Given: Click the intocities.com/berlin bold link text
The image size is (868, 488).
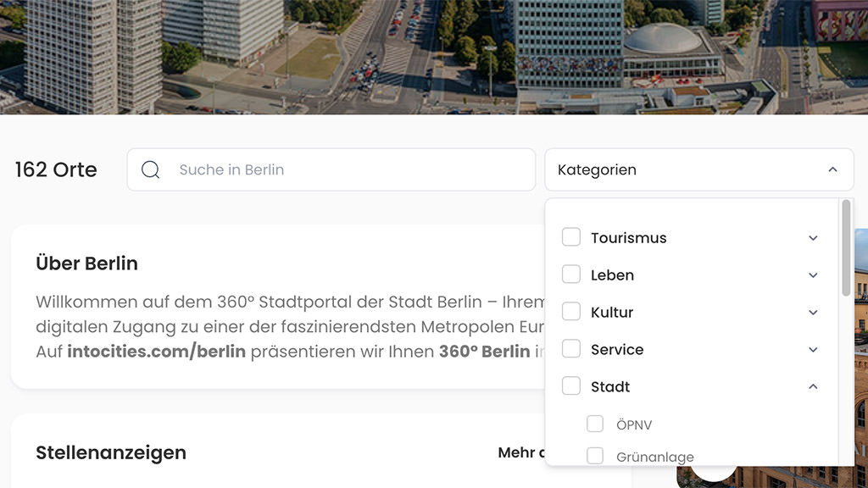Looking at the screenshot, I should click(x=156, y=352).
